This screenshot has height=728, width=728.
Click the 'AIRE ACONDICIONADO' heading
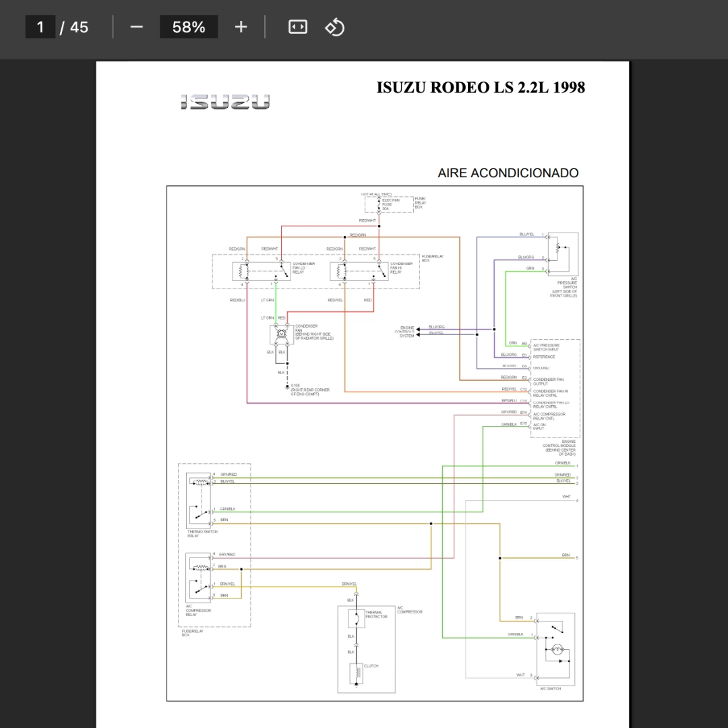(x=508, y=173)
